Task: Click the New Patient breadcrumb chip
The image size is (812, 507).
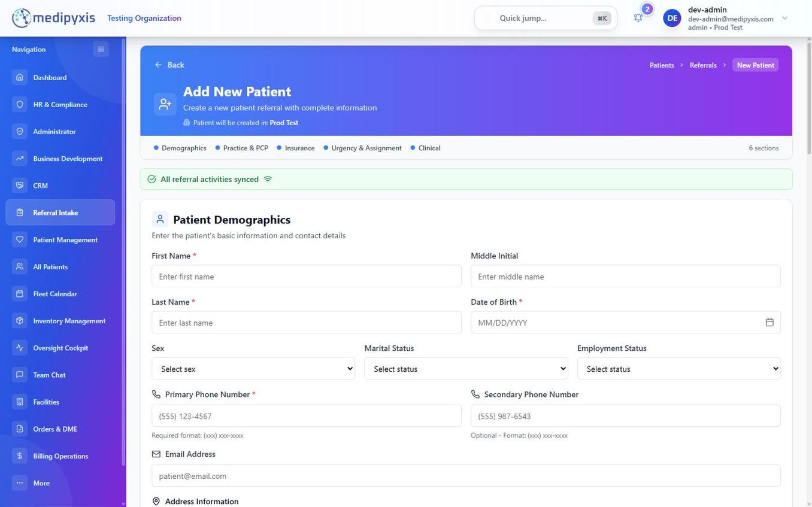Action: (x=755, y=65)
